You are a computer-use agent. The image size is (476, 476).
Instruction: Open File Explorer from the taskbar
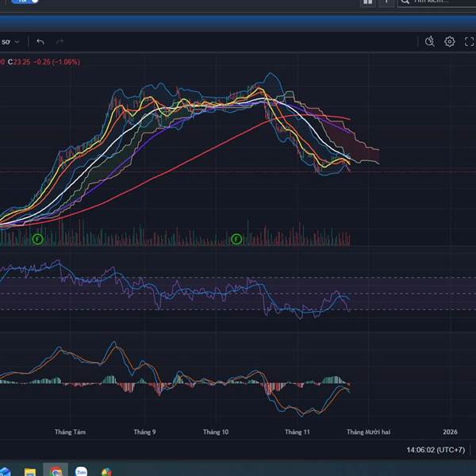point(29,470)
